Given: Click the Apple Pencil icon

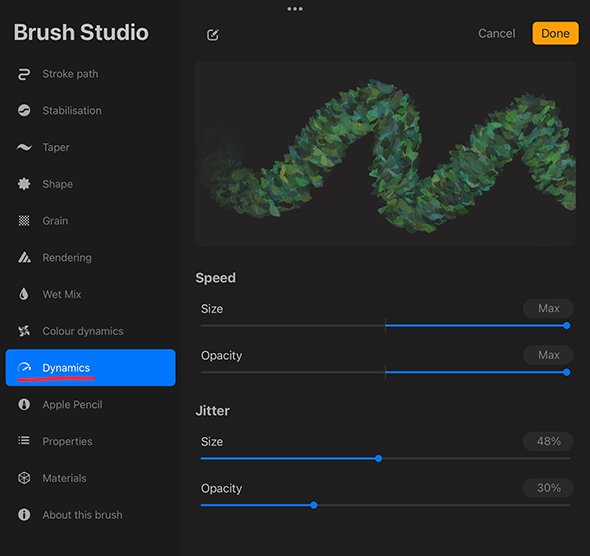Looking at the screenshot, I should (x=24, y=404).
